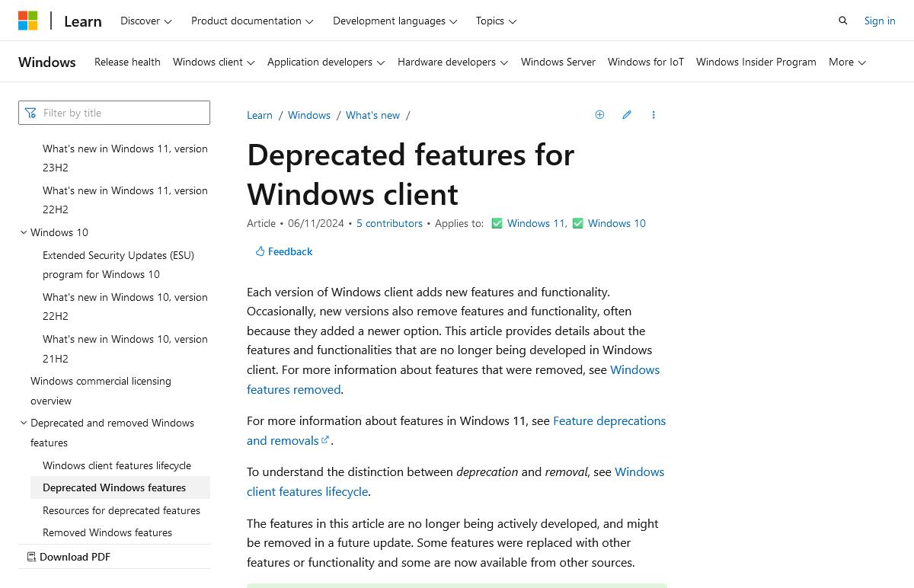
Task: Open Release health tab
Action: click(x=127, y=62)
